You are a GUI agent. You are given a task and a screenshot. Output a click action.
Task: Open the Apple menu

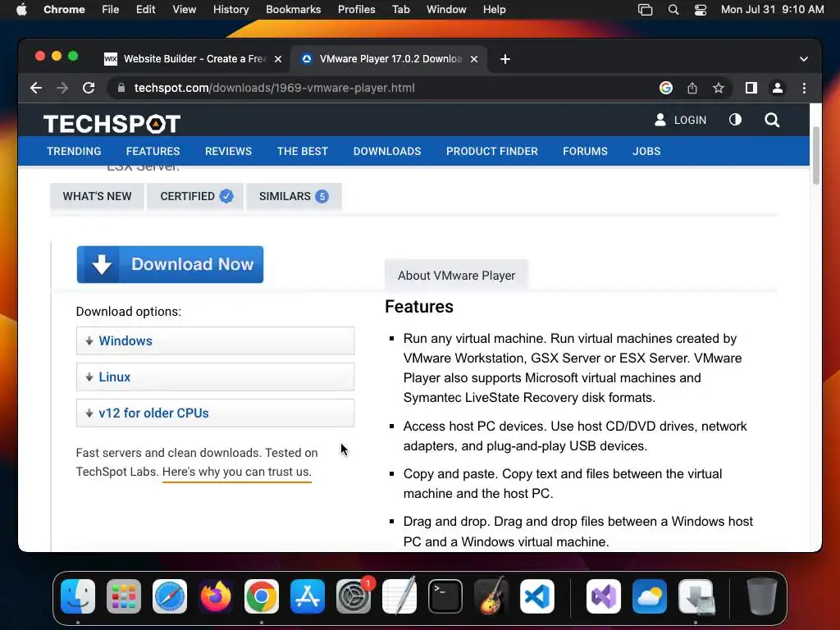tap(21, 10)
